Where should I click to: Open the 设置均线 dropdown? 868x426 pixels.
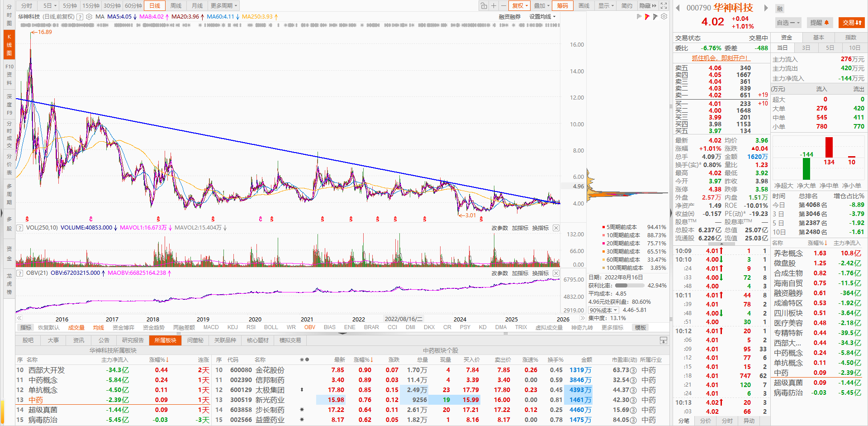click(x=542, y=17)
